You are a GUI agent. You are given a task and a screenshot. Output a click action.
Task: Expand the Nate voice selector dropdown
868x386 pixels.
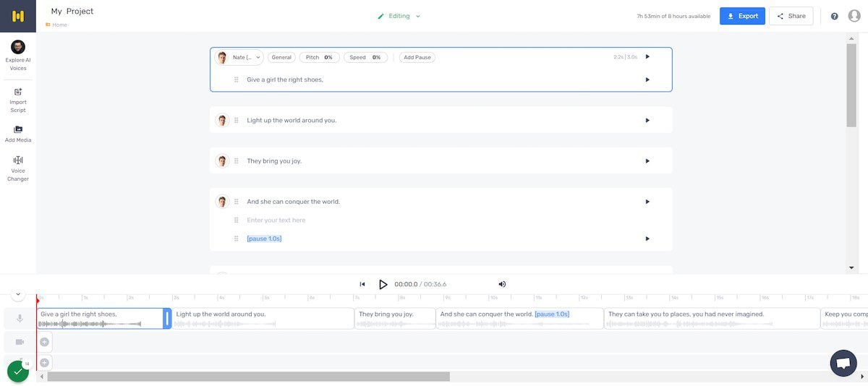coord(240,57)
